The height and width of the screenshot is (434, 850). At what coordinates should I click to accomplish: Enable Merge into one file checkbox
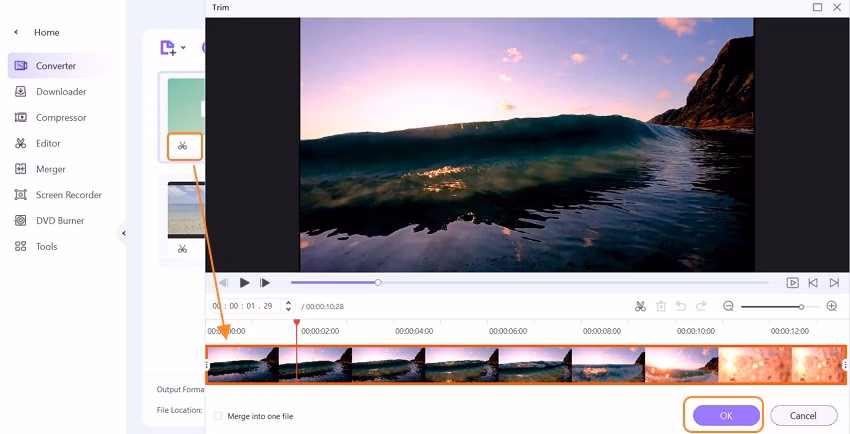click(x=218, y=416)
